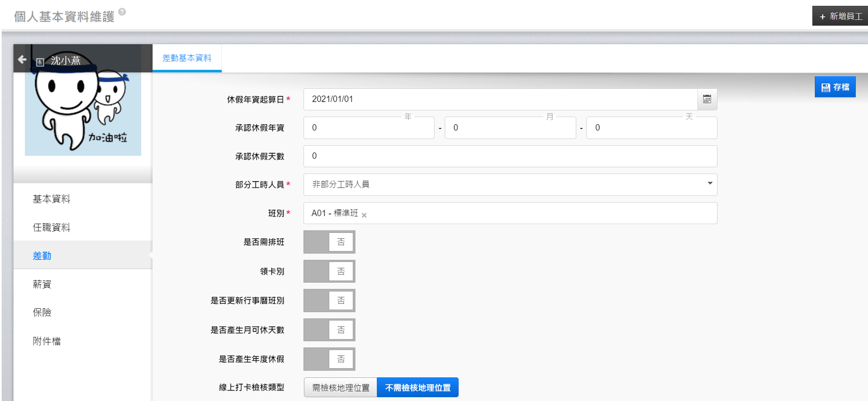Switch on 是否產生年度休假
868x401 pixels.
pyautogui.click(x=329, y=359)
